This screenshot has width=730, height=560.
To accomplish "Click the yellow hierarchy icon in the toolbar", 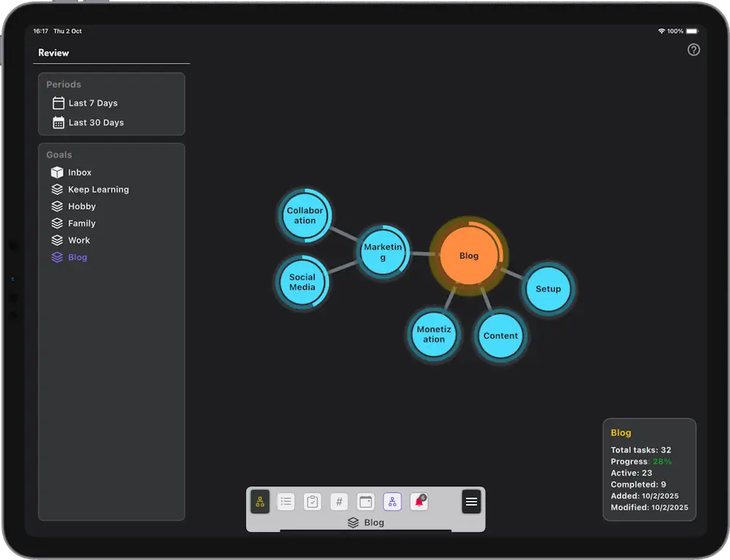I will point(260,502).
